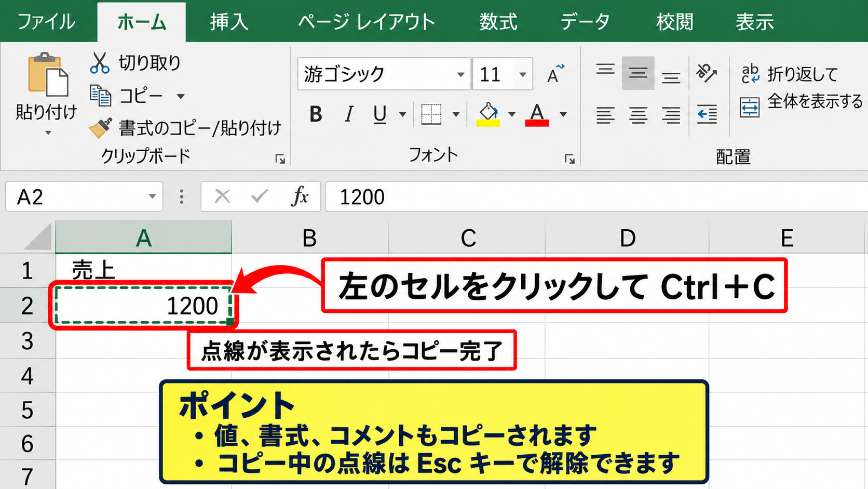Click the 書式のコピー/貼り付け label

click(x=200, y=128)
